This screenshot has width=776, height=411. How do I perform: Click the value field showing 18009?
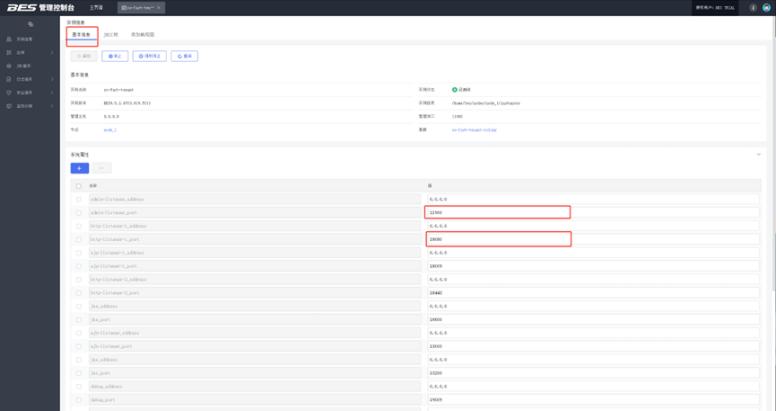pyautogui.click(x=593, y=266)
